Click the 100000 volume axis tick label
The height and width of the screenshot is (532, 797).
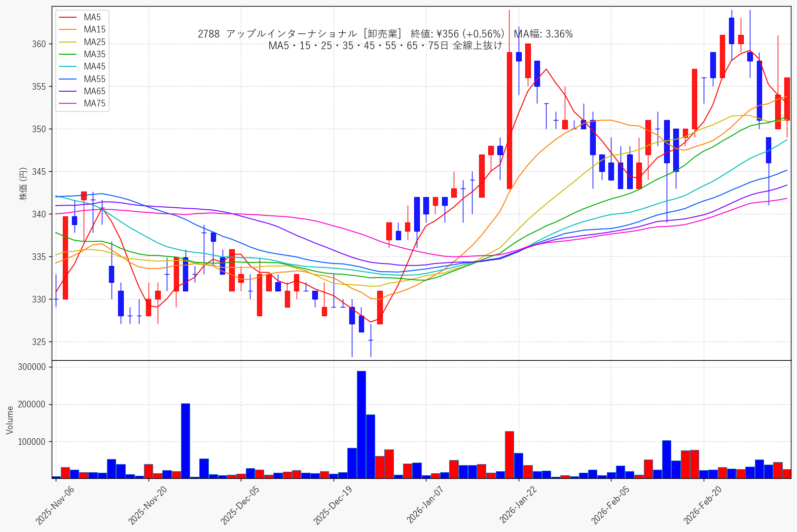pos(32,442)
